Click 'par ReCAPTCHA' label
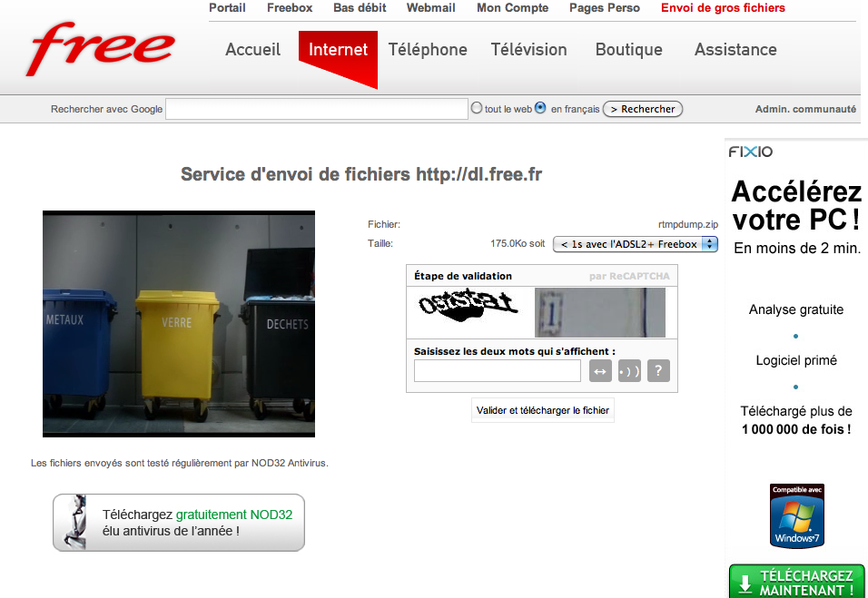The height and width of the screenshot is (598, 868). click(x=629, y=276)
